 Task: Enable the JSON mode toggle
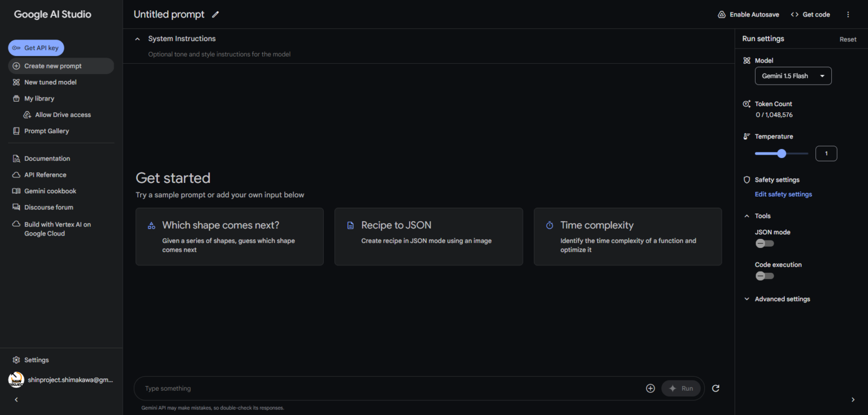764,243
